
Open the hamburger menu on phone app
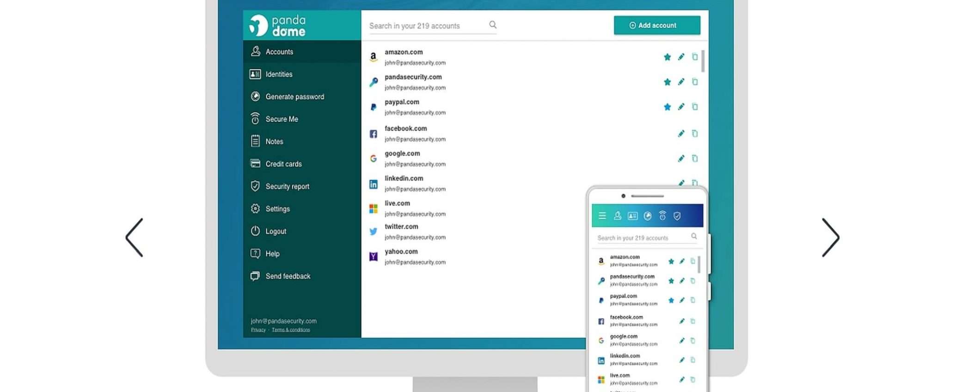[602, 215]
